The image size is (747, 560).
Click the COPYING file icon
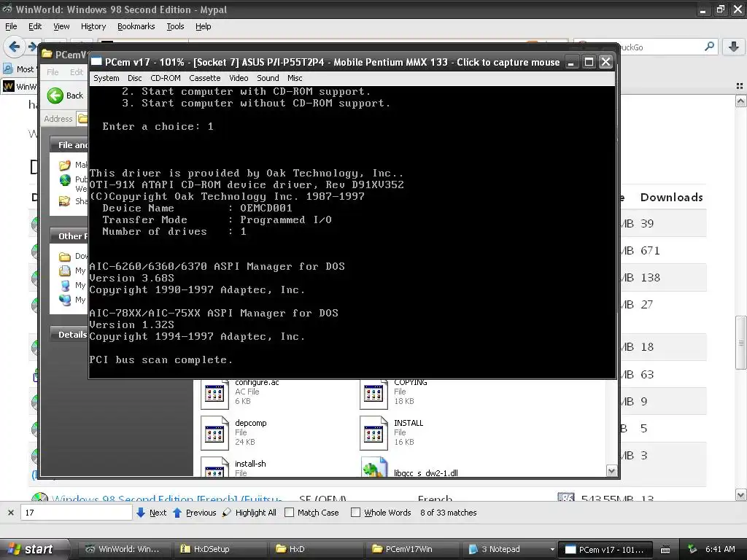coord(373,393)
